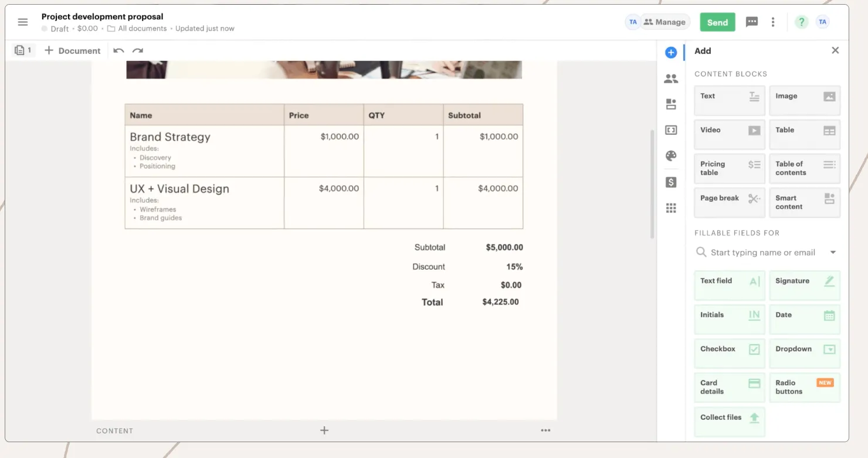Open the three-dot more actions menu

coord(773,22)
